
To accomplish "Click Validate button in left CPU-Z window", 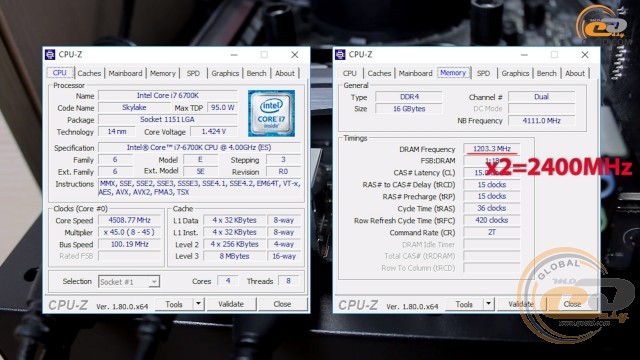I will click(x=231, y=304).
